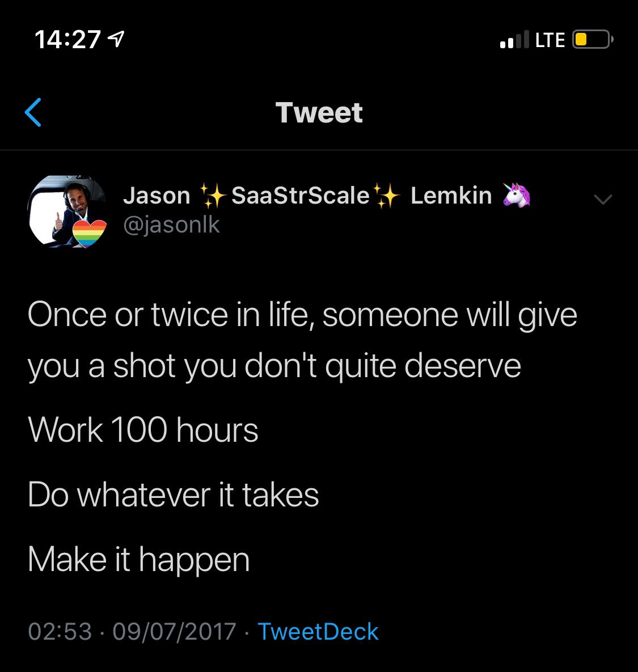
Task: Tap the 14:27 status bar clock
Action: click(67, 40)
